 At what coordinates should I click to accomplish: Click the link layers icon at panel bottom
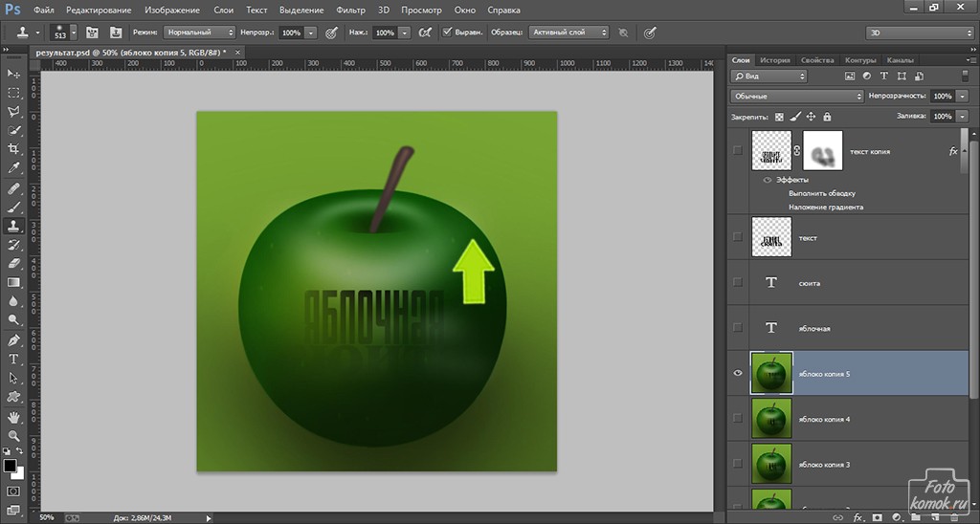(x=837, y=517)
